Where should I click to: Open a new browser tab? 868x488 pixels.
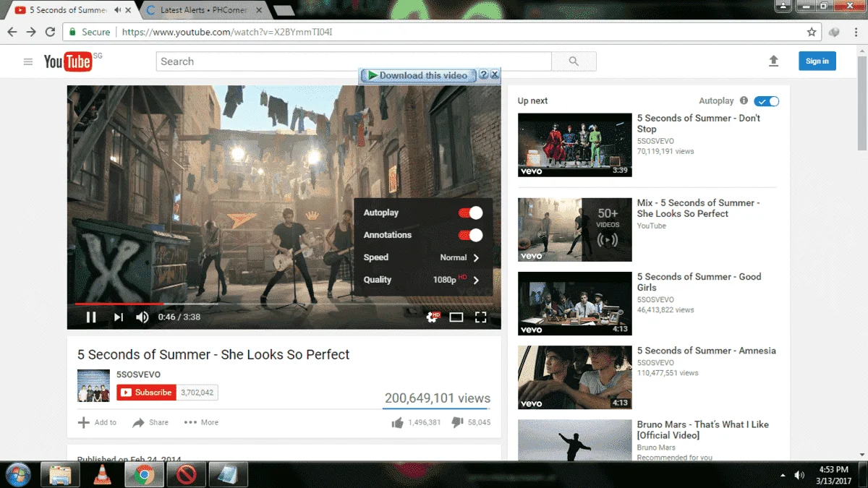[x=283, y=10]
